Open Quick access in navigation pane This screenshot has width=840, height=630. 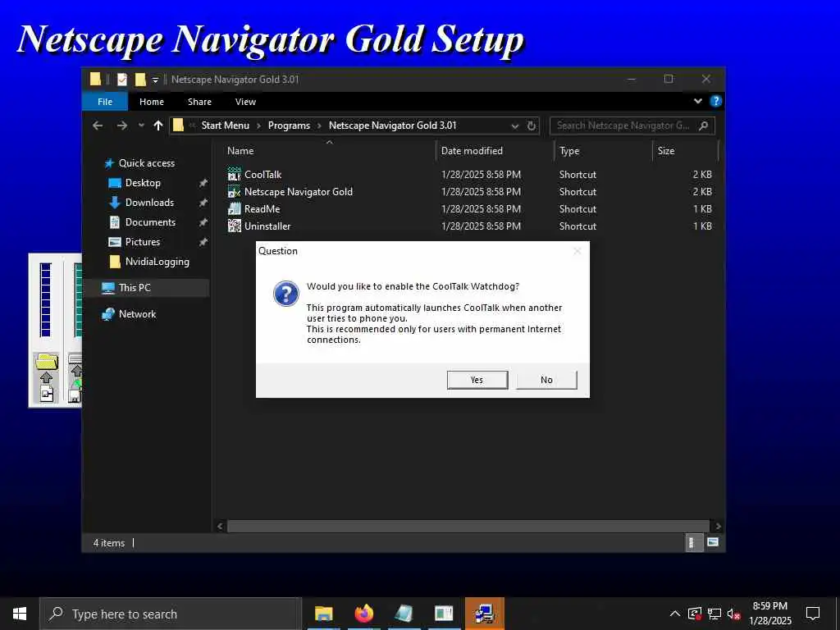point(146,163)
